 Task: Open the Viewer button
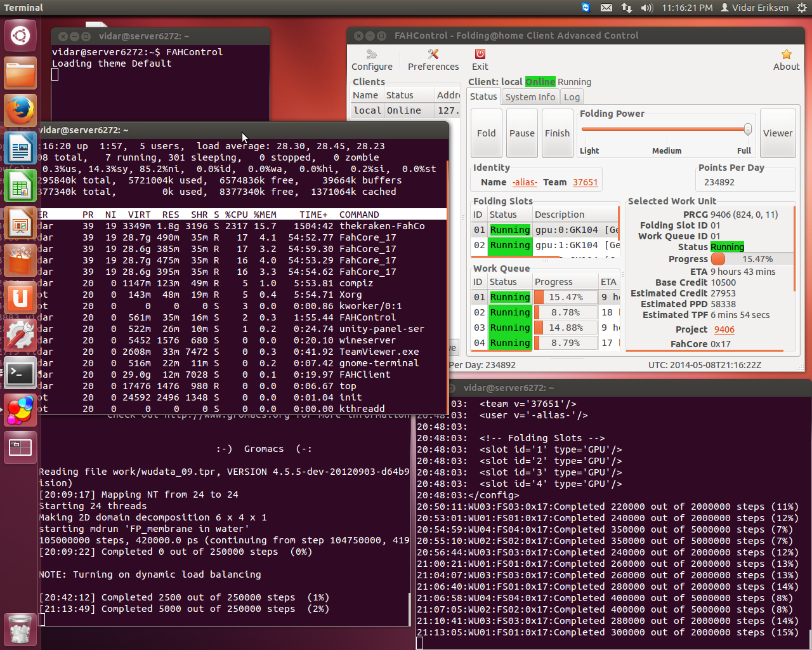tap(778, 133)
